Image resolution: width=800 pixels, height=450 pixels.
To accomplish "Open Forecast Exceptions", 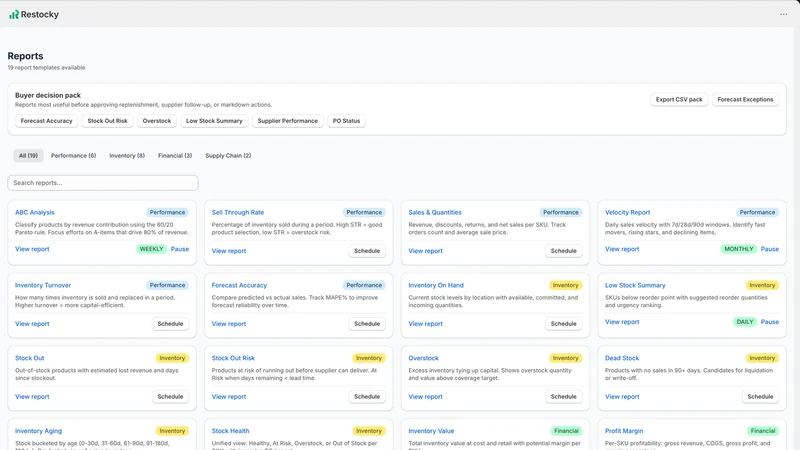I will [745, 99].
